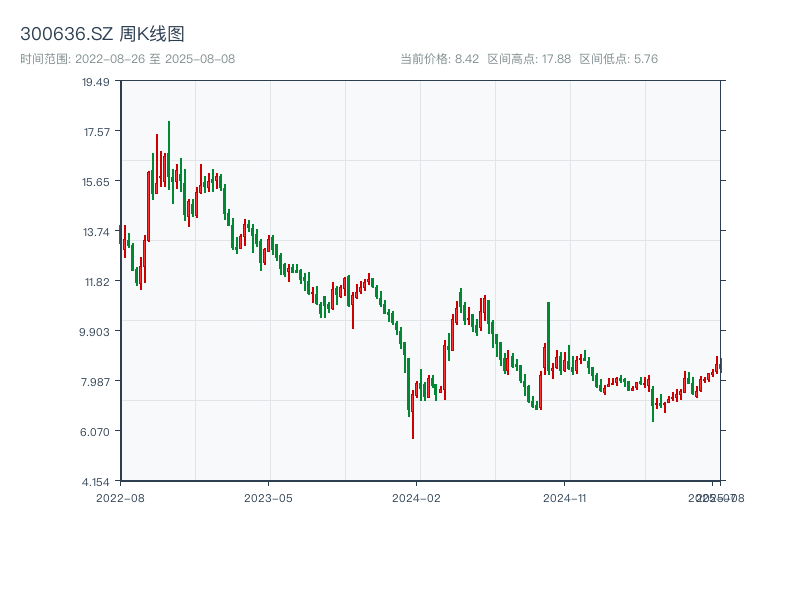Click the 区间低点 5.76 label
The height and width of the screenshot is (600, 800).
619,59
